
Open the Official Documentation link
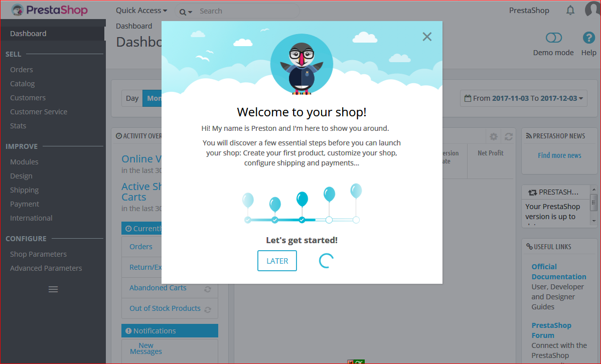[559, 272]
